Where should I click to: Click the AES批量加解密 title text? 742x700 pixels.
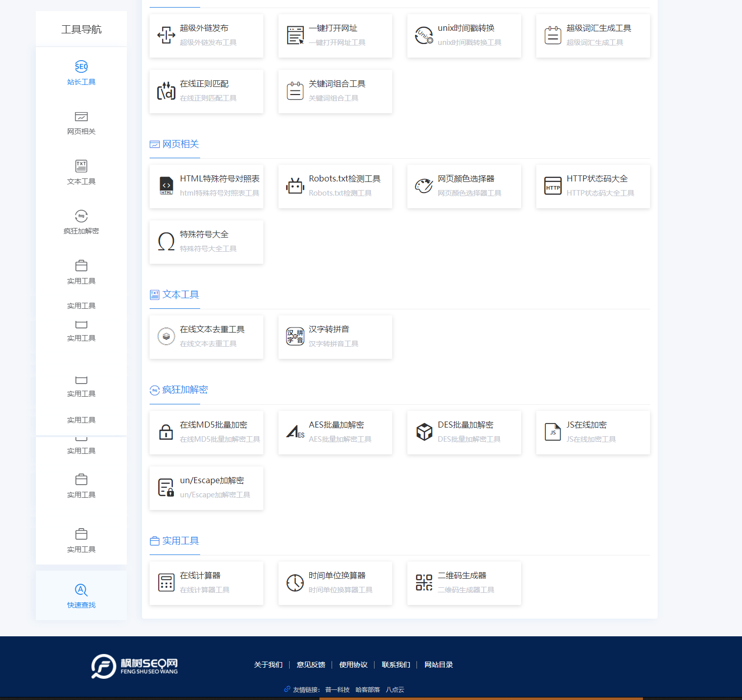(337, 425)
